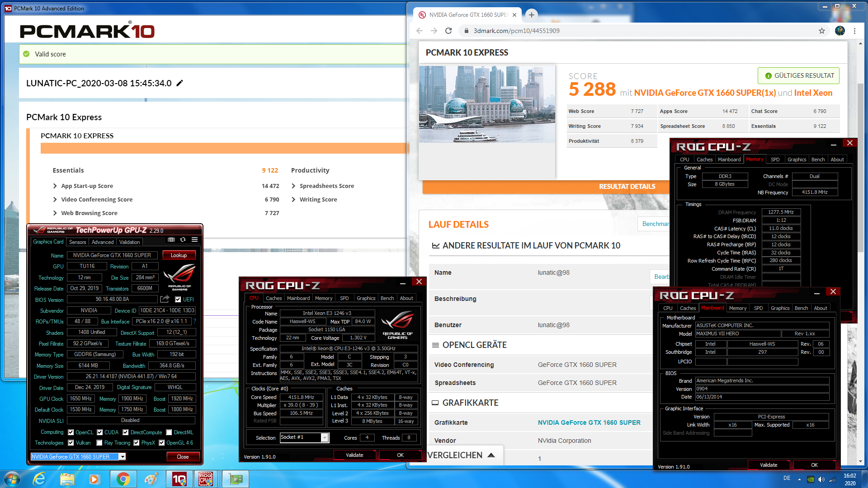Viewport: 868px width, 488px height.
Task: Open the NVIDIA GeForce GTX 1660 SUPER Grafikkarte link
Action: coord(589,422)
